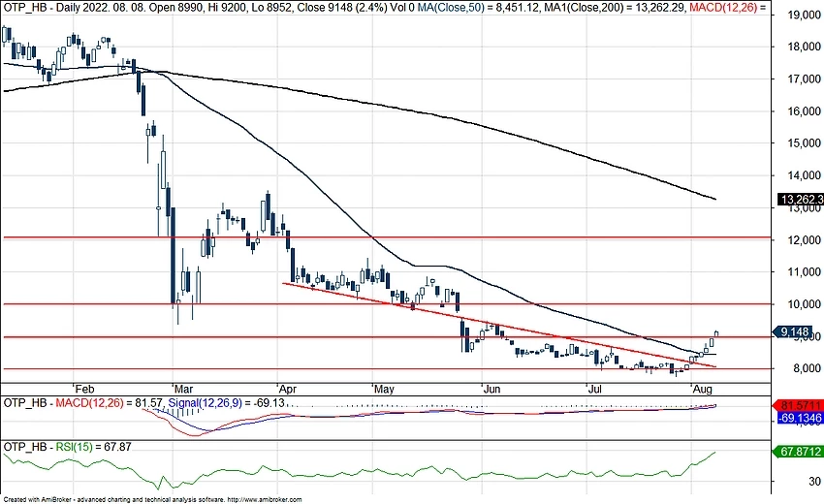The width and height of the screenshot is (824, 504).
Task: Click the 13,262.3 moving average value label
Action: click(801, 200)
